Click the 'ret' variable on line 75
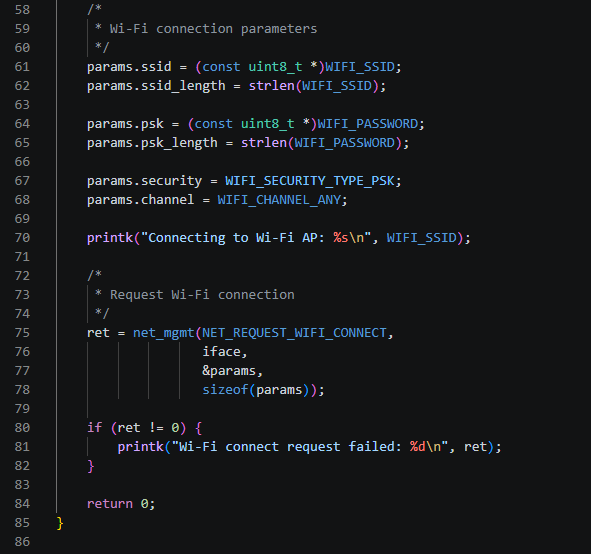 tap(98, 333)
